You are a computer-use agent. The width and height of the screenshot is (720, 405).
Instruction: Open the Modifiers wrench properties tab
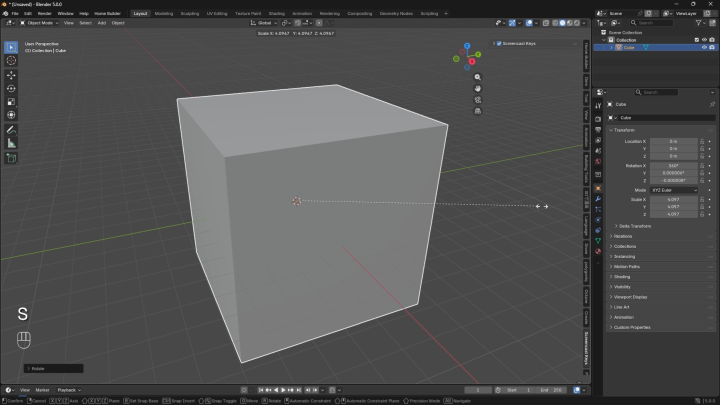pyautogui.click(x=598, y=199)
